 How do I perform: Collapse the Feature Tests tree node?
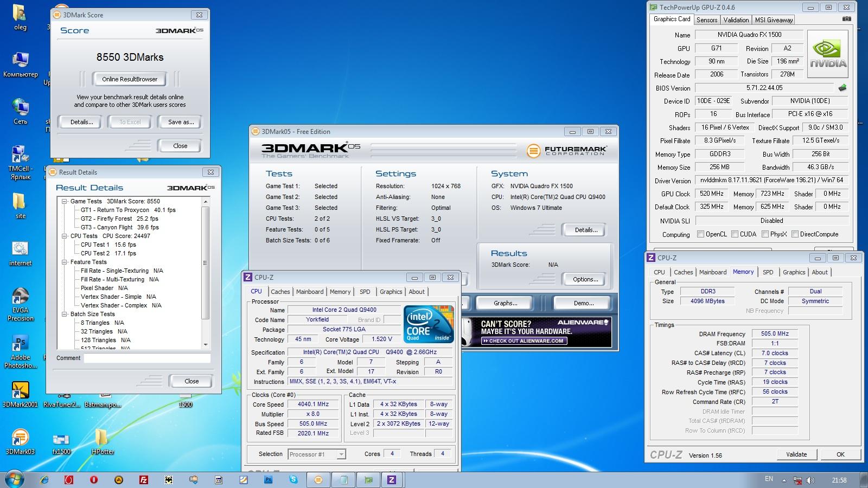[x=65, y=262]
